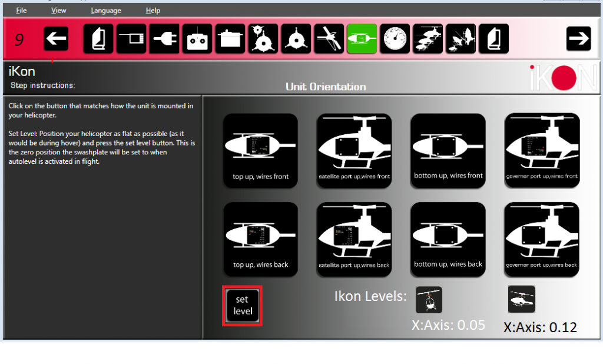Choose 'governor port up, wires front' orientation
This screenshot has height=364, width=603.
(x=542, y=150)
